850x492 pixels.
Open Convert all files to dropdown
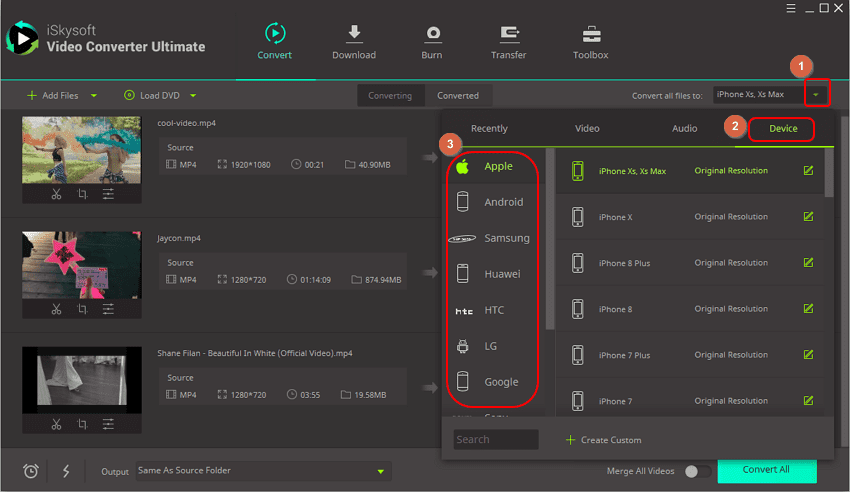click(x=817, y=95)
